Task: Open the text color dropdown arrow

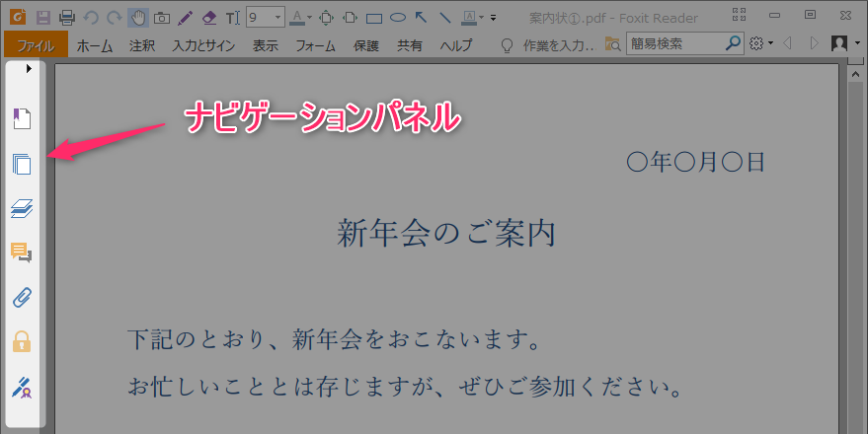Action: pyautogui.click(x=309, y=17)
